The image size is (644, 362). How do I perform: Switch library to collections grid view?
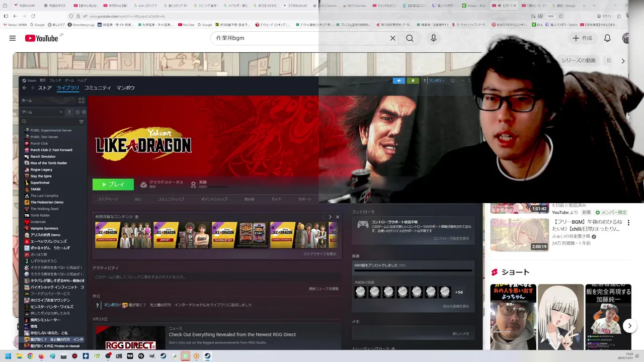tap(82, 101)
